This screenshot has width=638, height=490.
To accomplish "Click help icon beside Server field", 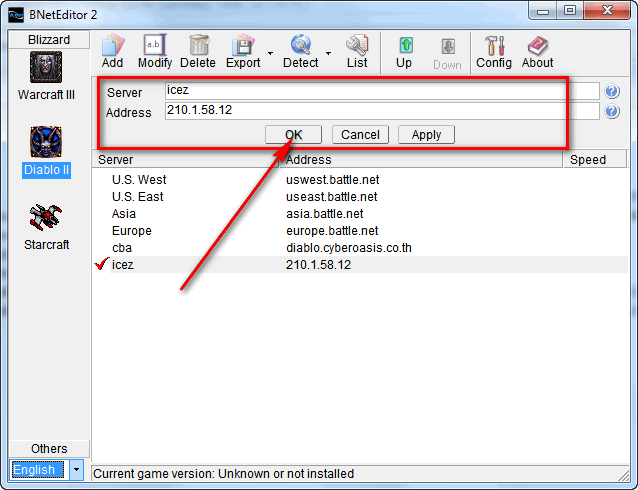I will pos(612,91).
